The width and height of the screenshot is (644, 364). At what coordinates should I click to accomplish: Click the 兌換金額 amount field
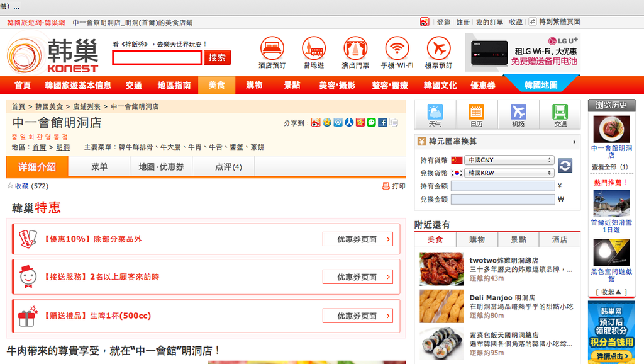[503, 199]
